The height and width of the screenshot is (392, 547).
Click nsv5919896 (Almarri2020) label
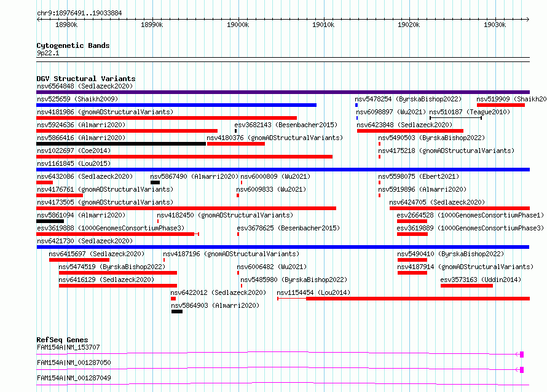coord(422,189)
